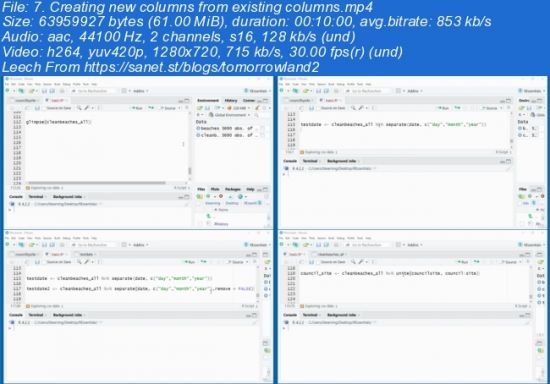
Task: Select Environment tab in top-left frame
Action: (208, 101)
